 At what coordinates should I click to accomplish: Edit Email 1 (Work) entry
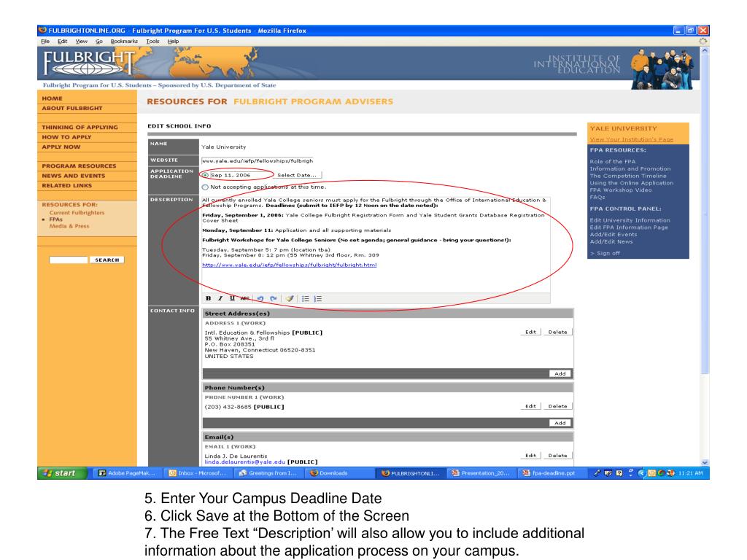pyautogui.click(x=531, y=456)
